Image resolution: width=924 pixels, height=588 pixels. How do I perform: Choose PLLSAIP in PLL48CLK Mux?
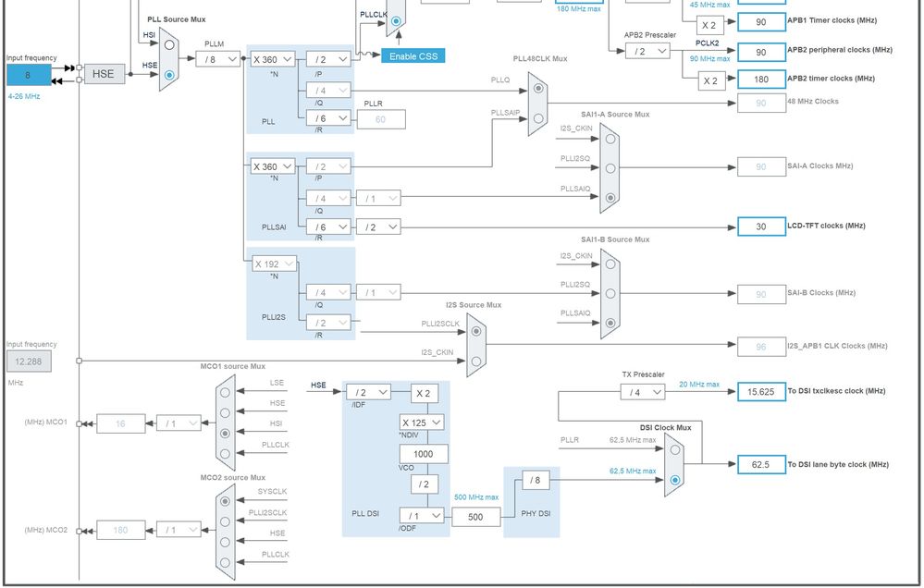coord(538,118)
